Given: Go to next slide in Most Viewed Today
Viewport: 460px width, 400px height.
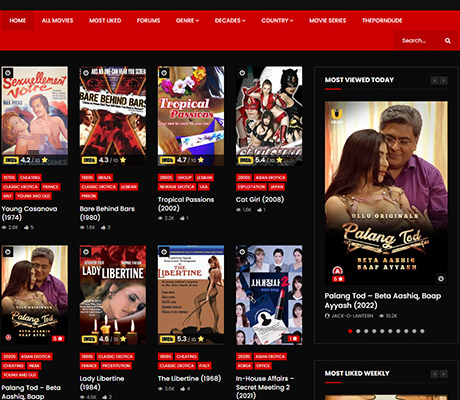Looking at the screenshot, I should pos(443,80).
